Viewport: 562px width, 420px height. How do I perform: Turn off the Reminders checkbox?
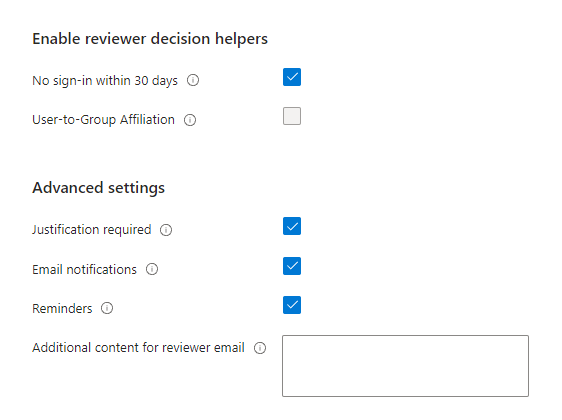(x=292, y=305)
